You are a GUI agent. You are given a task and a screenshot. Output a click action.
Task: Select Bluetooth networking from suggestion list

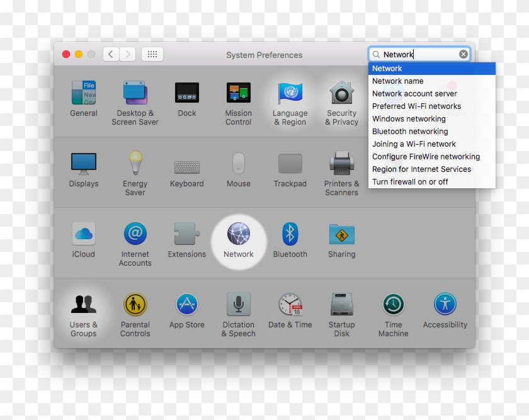[409, 131]
